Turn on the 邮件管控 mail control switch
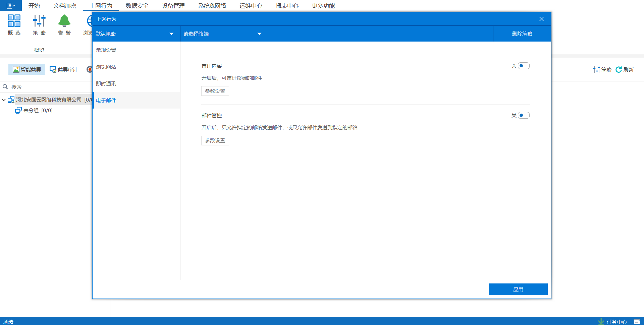This screenshot has width=644, height=325. pyautogui.click(x=524, y=116)
